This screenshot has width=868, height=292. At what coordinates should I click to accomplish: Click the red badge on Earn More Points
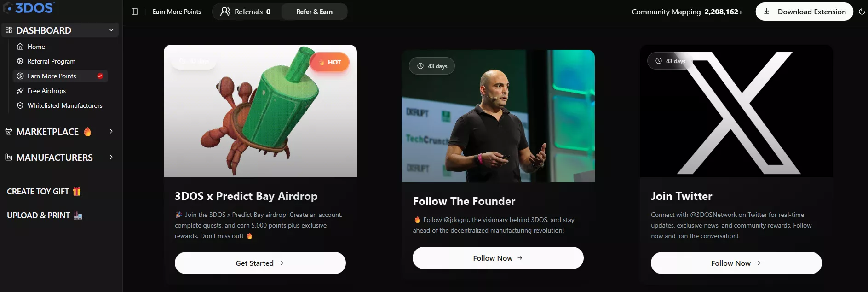(x=100, y=76)
